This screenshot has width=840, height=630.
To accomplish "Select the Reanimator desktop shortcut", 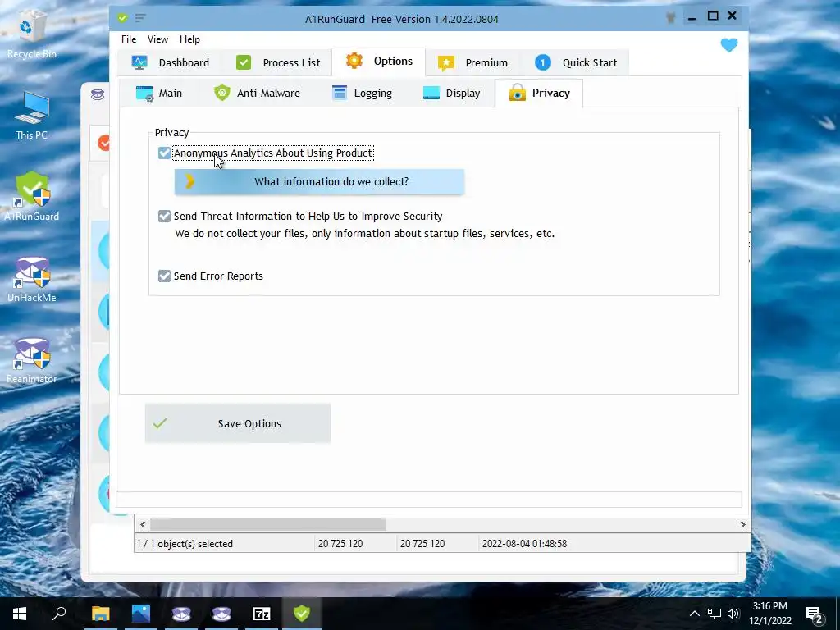I will point(32,361).
